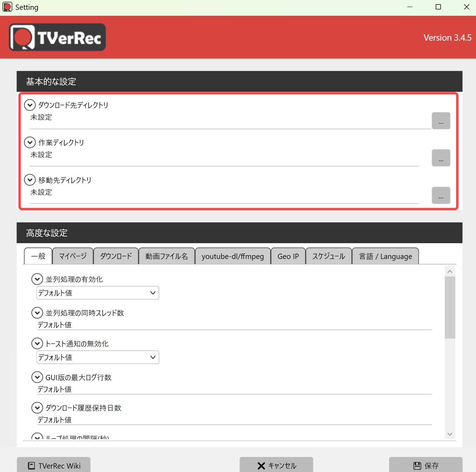The width and height of the screenshot is (476, 472).
Task: Expand 並列処理の有効化 description chevron
Action: [x=37, y=279]
